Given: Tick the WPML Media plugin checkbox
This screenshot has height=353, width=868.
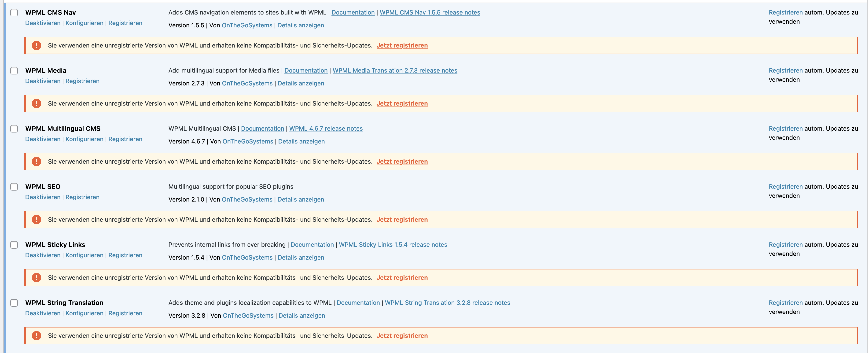Looking at the screenshot, I should coord(14,71).
